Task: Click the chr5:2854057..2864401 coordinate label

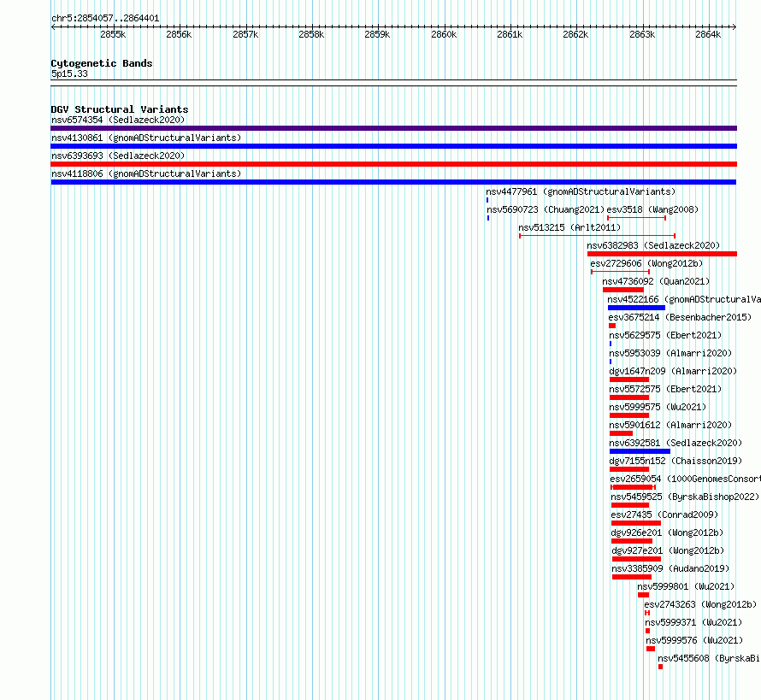Action: click(105, 18)
